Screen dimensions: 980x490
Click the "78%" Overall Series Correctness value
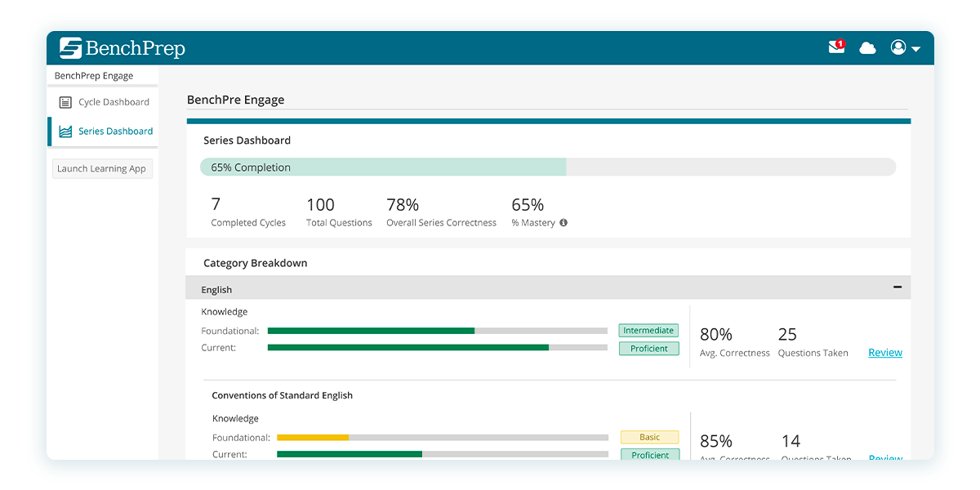point(403,204)
